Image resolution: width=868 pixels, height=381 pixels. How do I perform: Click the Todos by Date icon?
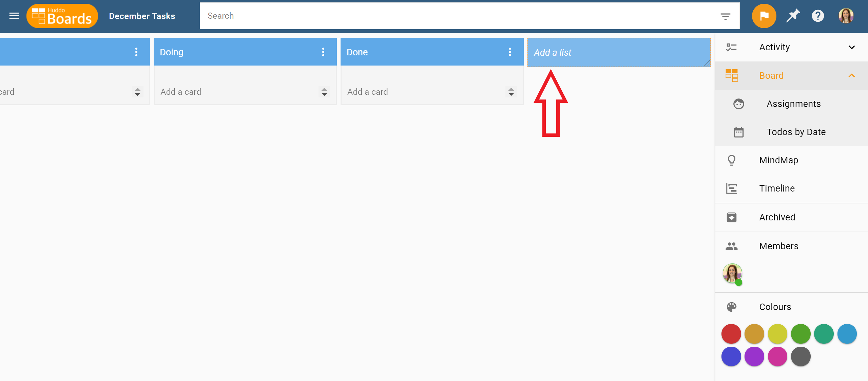point(738,132)
